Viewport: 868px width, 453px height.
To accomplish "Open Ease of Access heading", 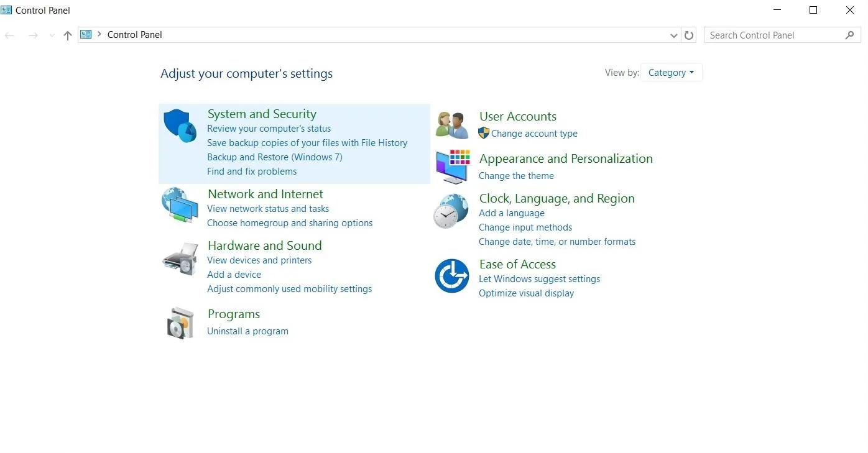I will tap(517, 264).
